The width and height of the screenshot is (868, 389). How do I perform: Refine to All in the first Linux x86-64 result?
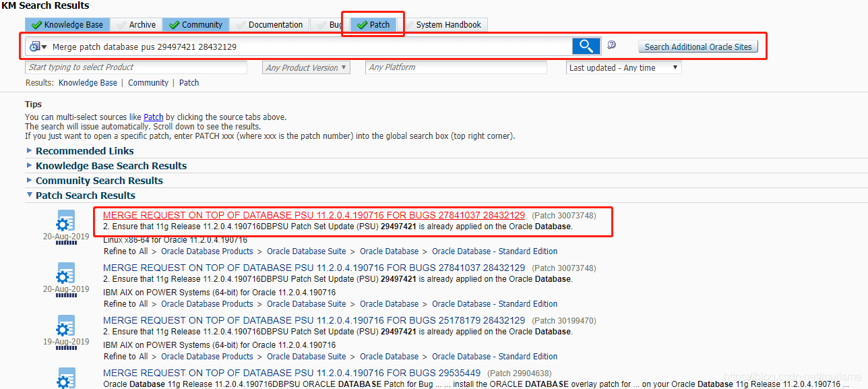[144, 251]
